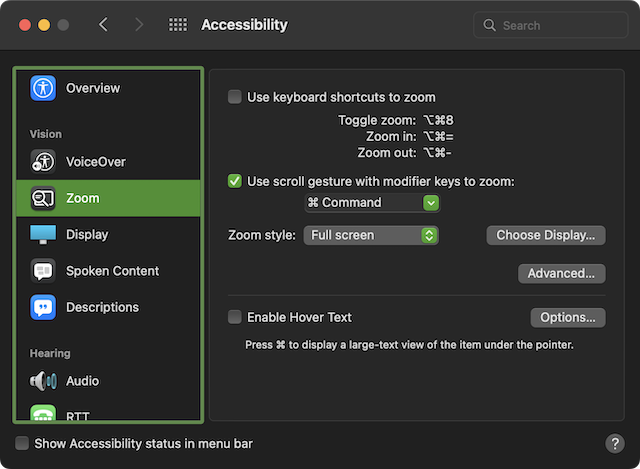Open the Command modifier key dropdown
The width and height of the screenshot is (640, 469).
tap(372, 203)
